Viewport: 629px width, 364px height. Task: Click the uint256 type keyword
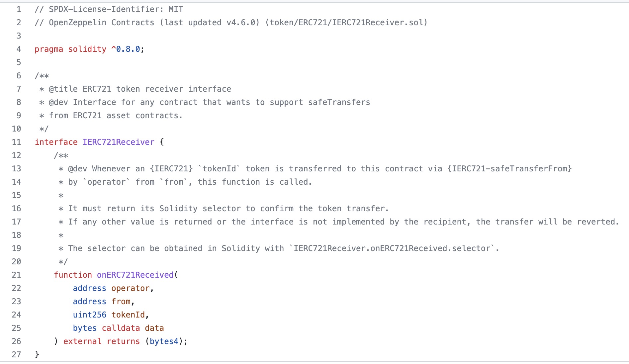[x=90, y=315]
